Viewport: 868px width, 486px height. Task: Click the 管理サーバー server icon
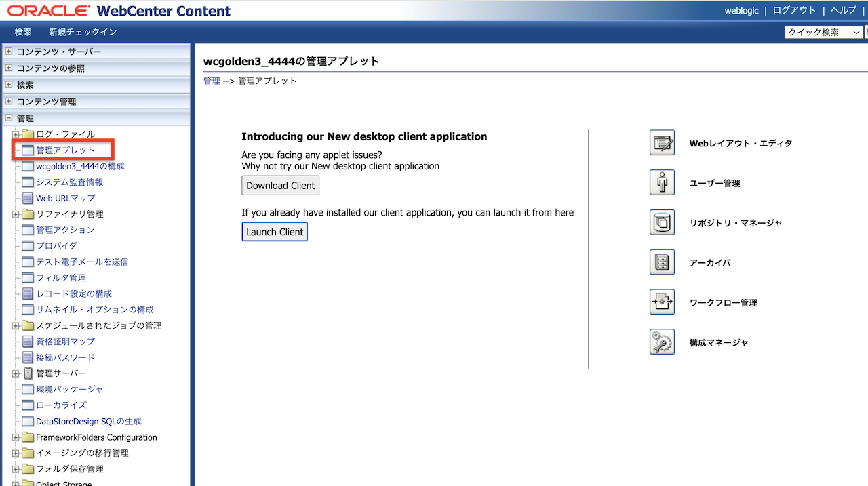pos(28,373)
